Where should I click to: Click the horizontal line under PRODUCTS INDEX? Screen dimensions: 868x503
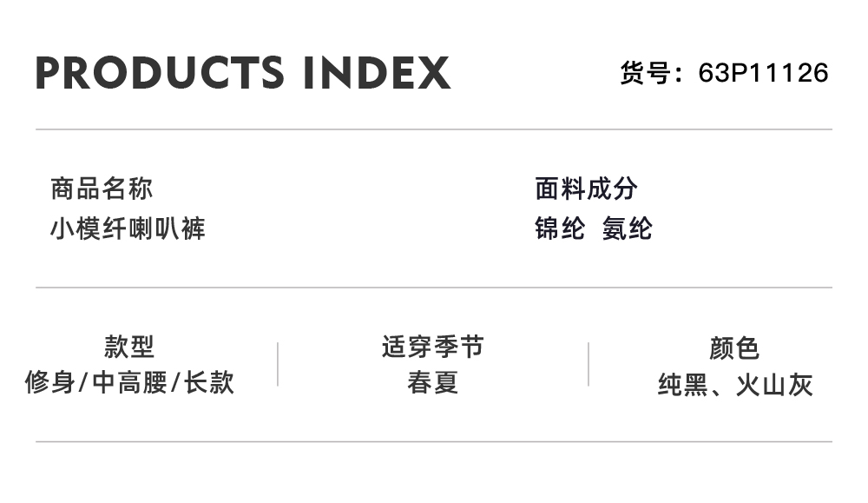click(434, 129)
